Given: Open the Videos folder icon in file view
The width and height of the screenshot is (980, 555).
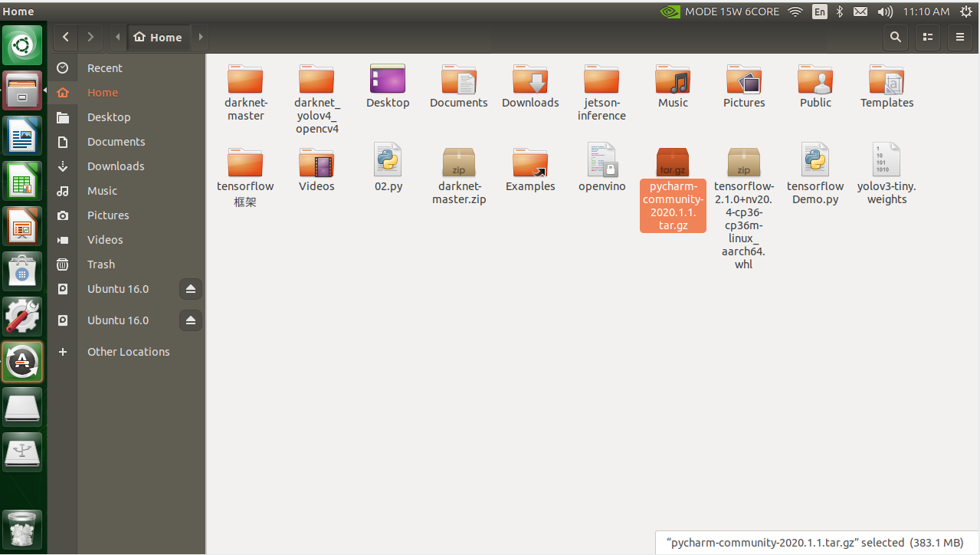Looking at the screenshot, I should pos(316,163).
